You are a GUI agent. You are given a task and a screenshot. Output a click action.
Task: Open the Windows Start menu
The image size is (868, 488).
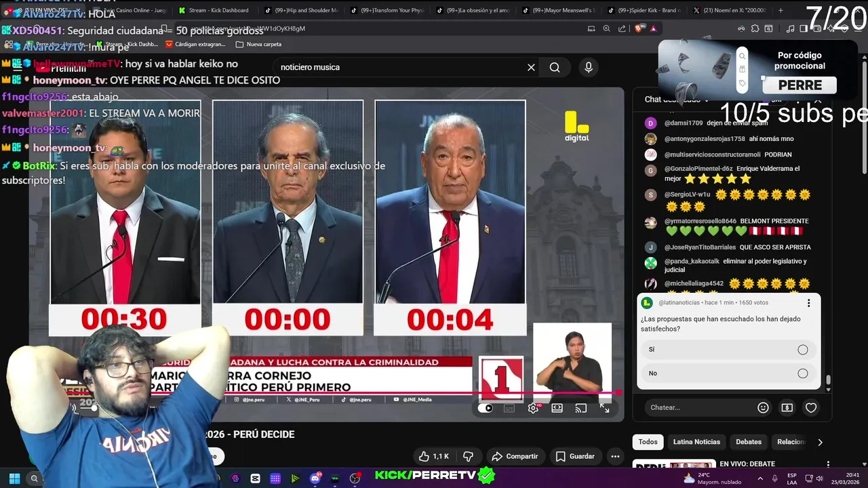(x=14, y=478)
